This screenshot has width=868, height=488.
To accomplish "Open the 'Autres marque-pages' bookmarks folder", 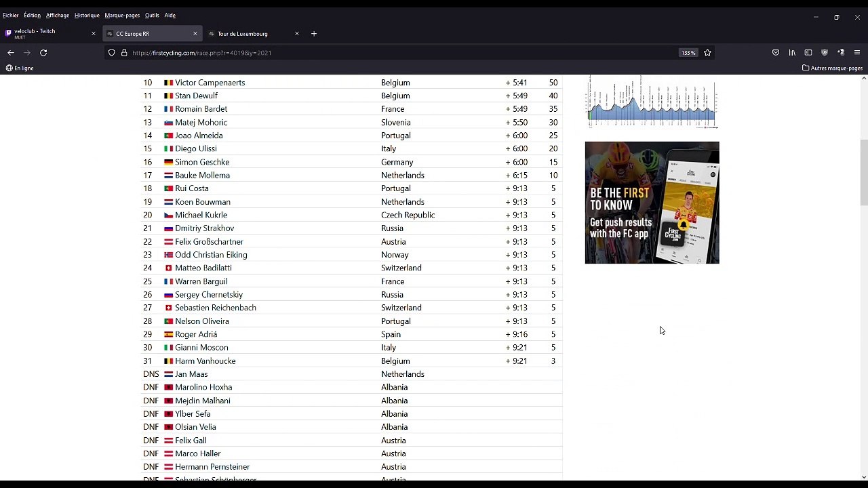I will click(832, 68).
